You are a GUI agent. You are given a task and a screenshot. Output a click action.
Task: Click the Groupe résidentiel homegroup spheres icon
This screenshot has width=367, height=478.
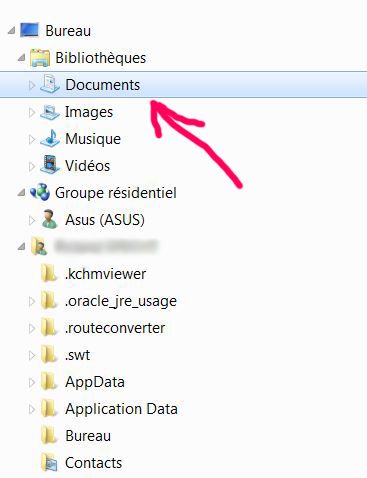click(x=40, y=192)
